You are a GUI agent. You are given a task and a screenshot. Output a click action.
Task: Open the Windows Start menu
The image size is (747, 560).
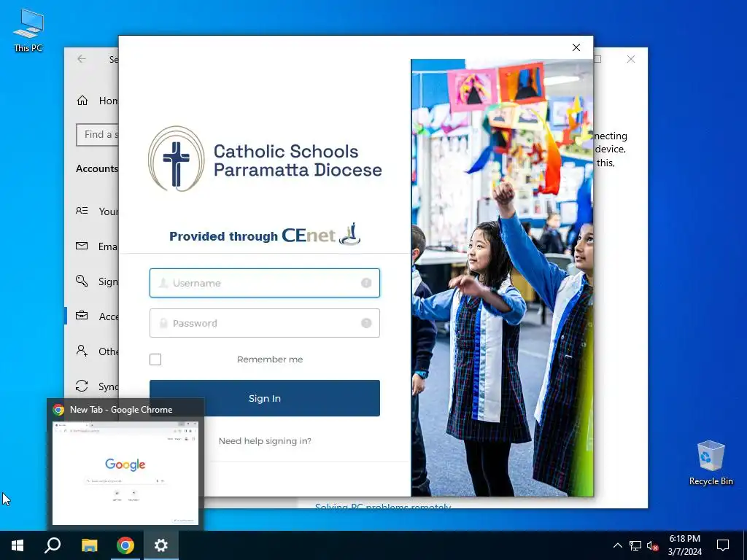coord(18,545)
